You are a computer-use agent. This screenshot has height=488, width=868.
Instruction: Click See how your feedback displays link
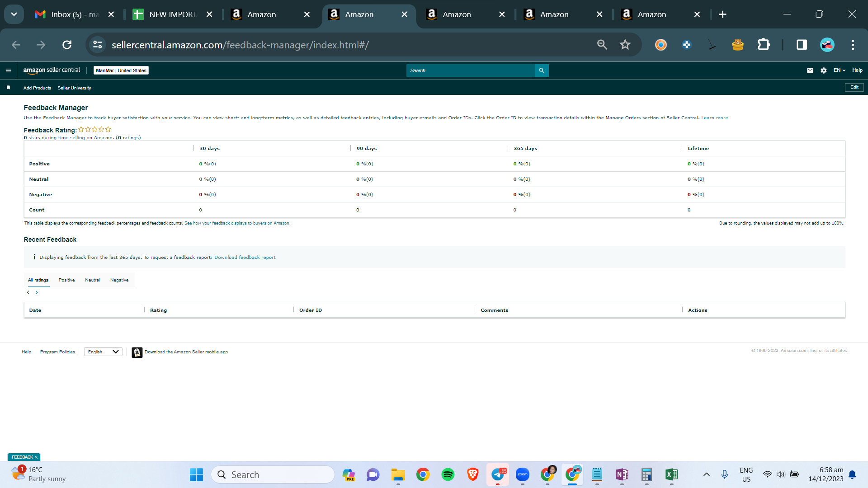click(237, 223)
